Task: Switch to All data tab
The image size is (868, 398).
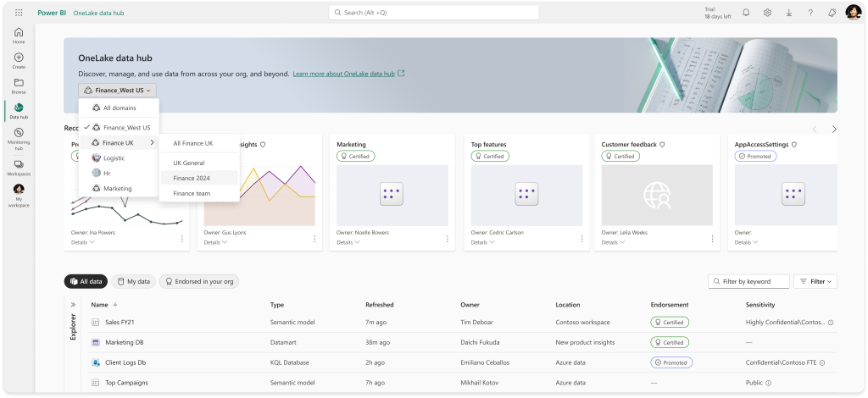Action: (86, 281)
